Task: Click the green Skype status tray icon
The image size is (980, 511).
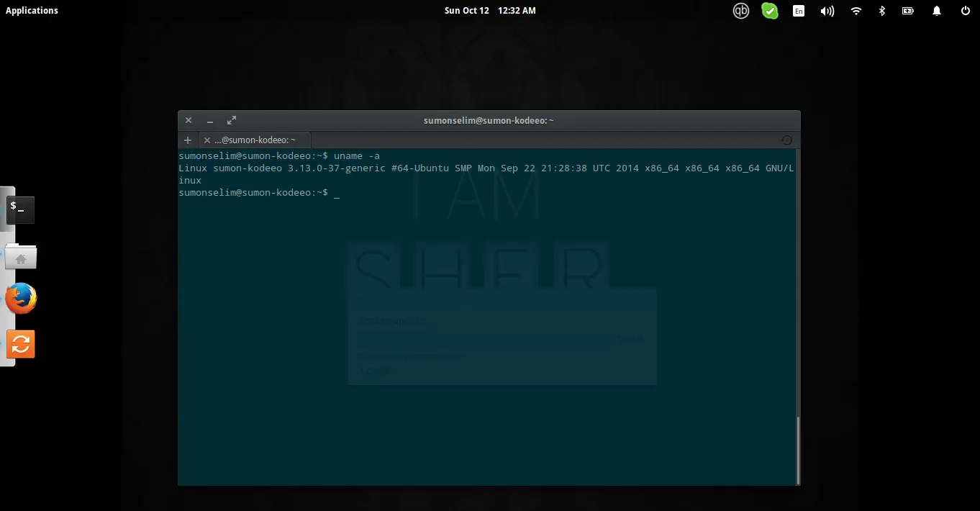Action: point(770,11)
